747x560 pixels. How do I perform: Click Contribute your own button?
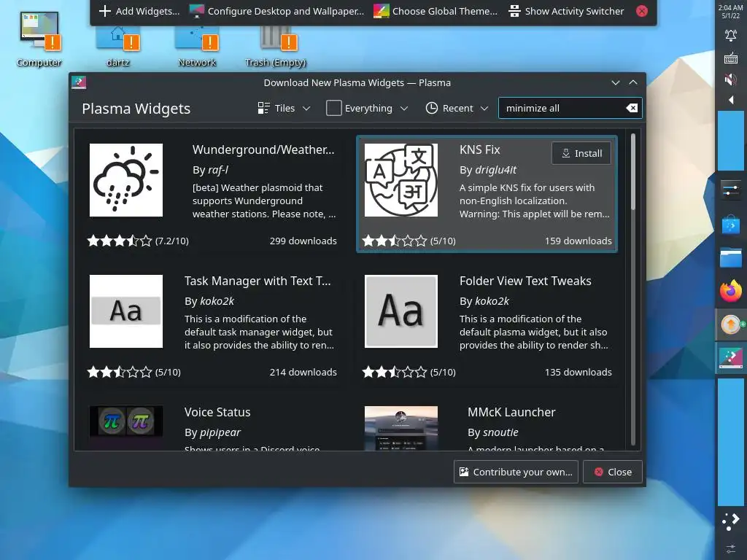tap(516, 472)
